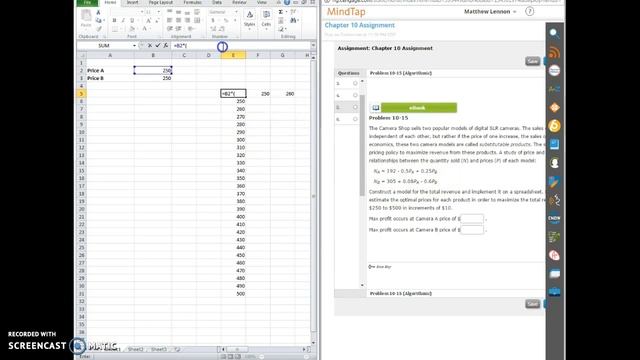Select the question 3 radio button
This screenshot has height=360, width=640.
(x=355, y=83)
